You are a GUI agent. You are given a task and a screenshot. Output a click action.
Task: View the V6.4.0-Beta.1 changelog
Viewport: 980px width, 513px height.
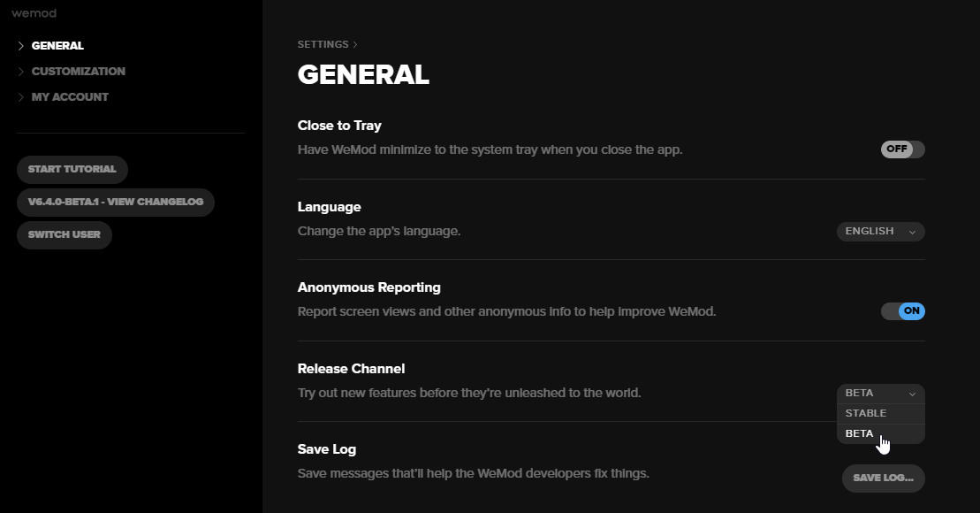115,202
